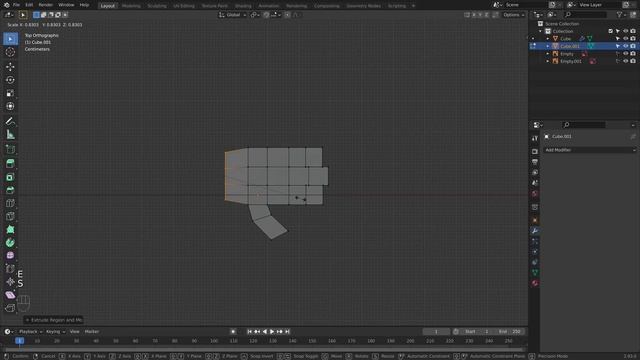
Task: Jump to the animation end frame
Action: point(287,332)
